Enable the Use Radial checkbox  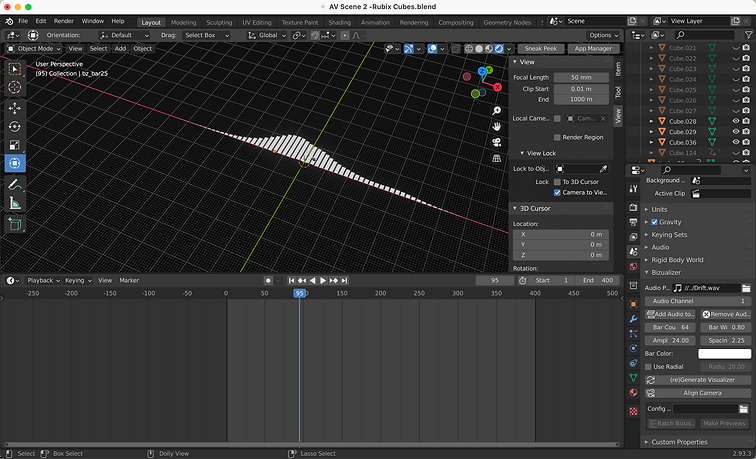[x=648, y=367]
